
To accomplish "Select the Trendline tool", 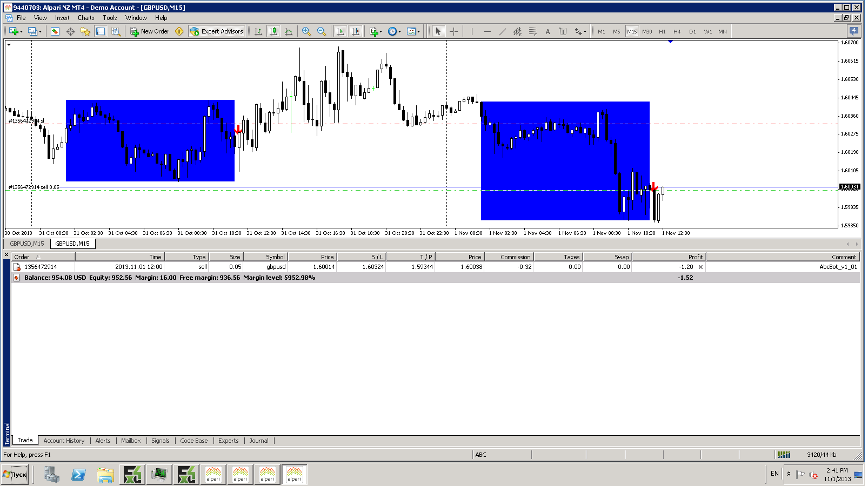I will click(502, 31).
